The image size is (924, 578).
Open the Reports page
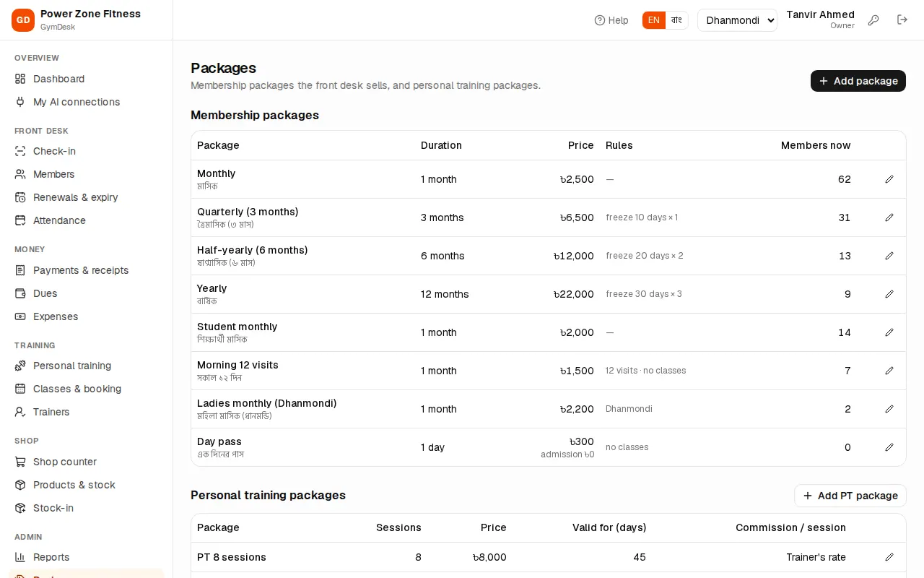(87, 557)
